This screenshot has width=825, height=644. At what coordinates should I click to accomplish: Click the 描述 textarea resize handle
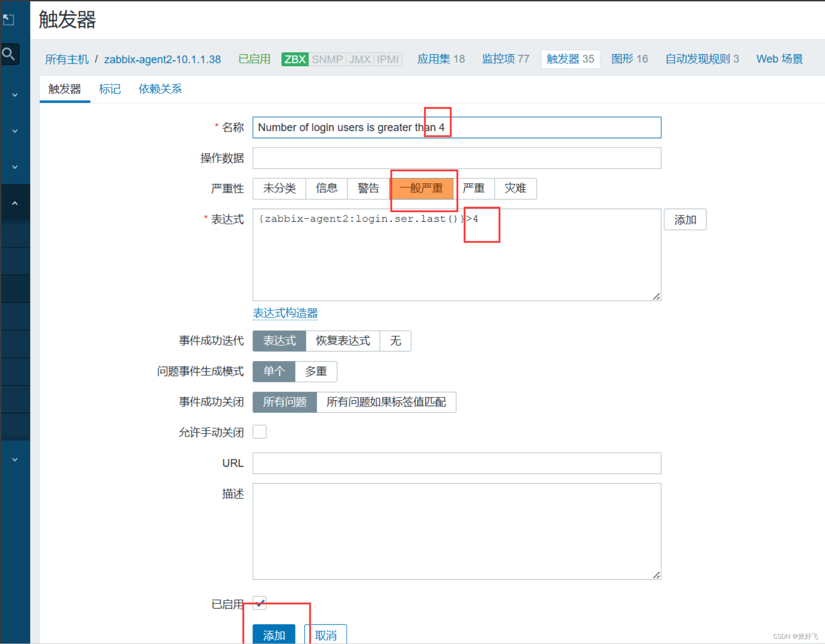(657, 575)
